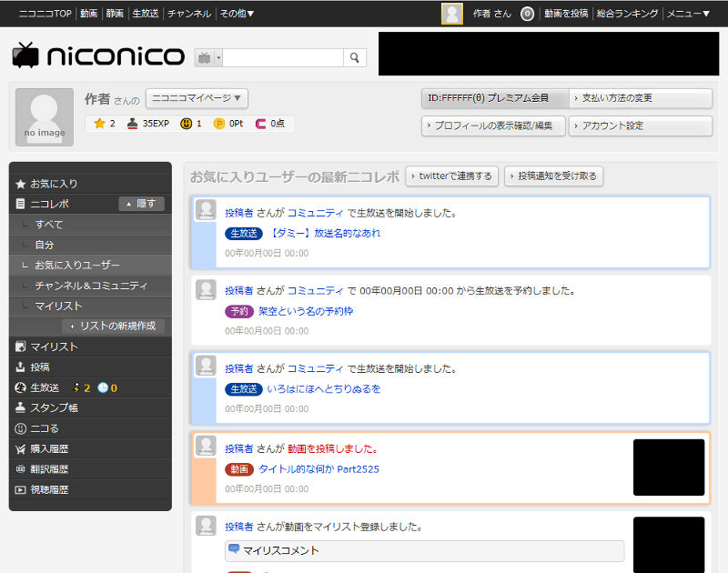Go to 動画 in the top navigation
Viewport: 728px width, 573px height.
[87, 13]
